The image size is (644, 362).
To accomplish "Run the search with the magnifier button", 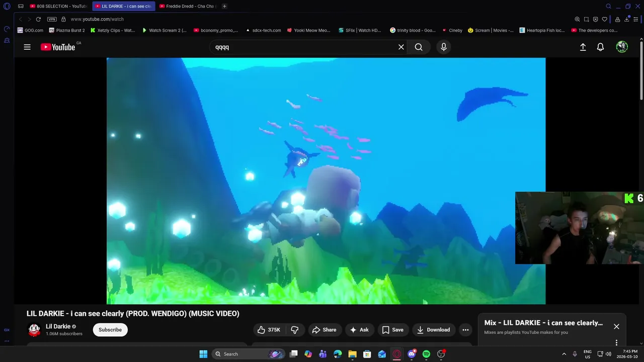I will point(419,47).
